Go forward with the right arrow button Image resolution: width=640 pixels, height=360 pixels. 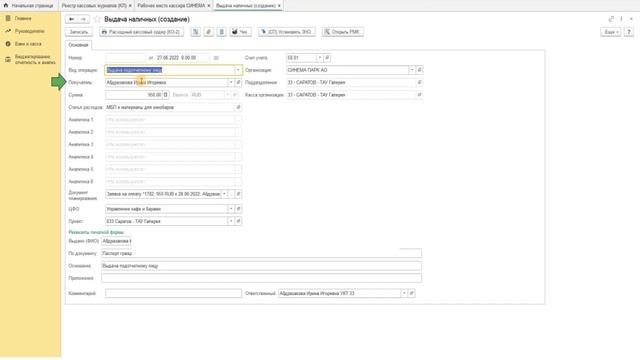83,19
